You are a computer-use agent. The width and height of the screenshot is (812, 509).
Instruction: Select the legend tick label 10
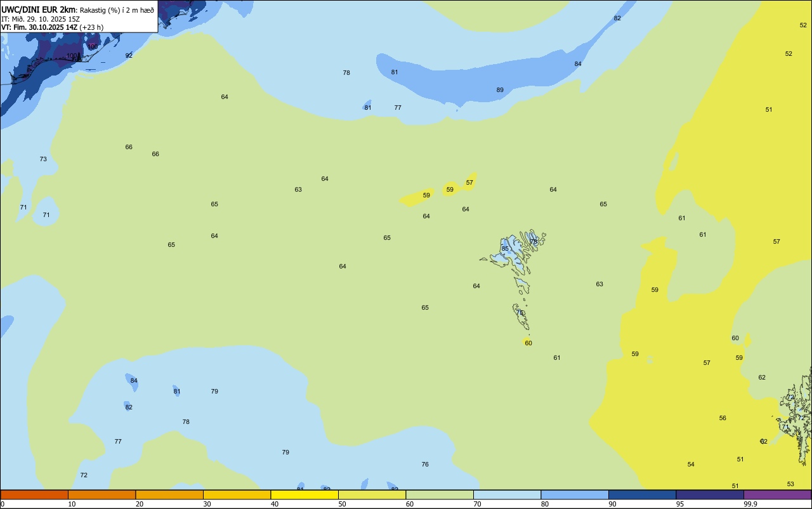click(x=72, y=504)
